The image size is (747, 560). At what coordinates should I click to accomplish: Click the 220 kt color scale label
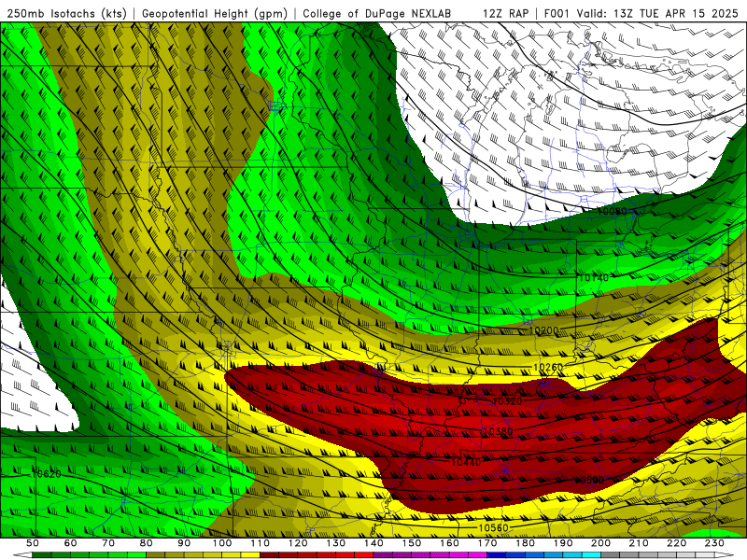[676, 543]
